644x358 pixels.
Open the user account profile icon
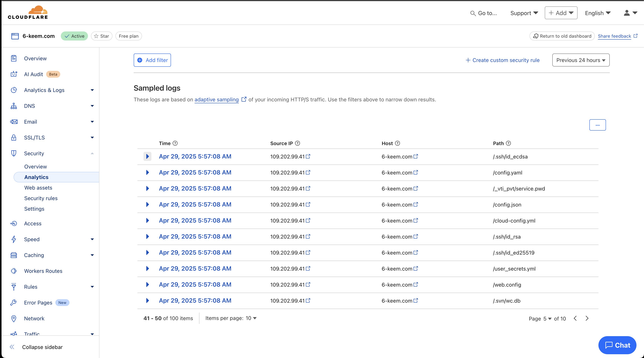[626, 13]
